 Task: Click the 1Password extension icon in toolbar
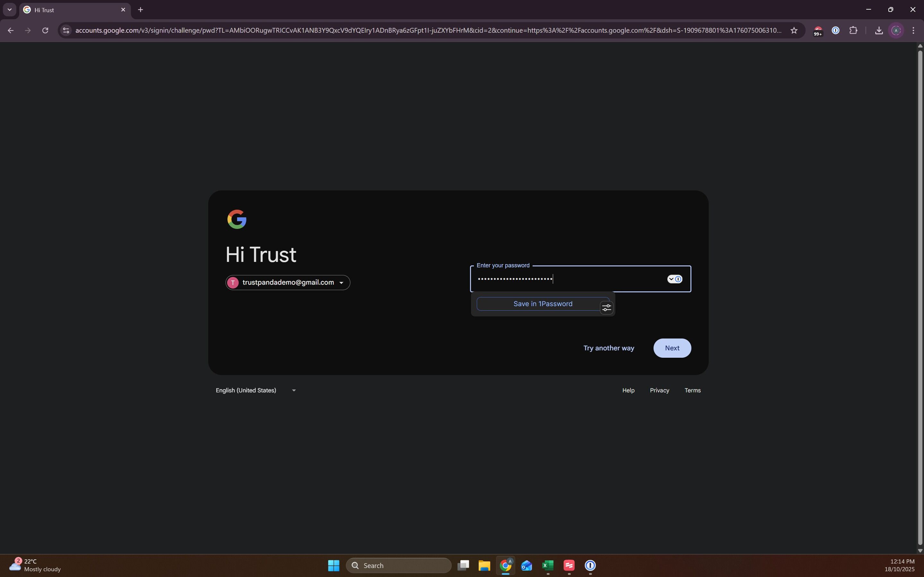(x=835, y=30)
